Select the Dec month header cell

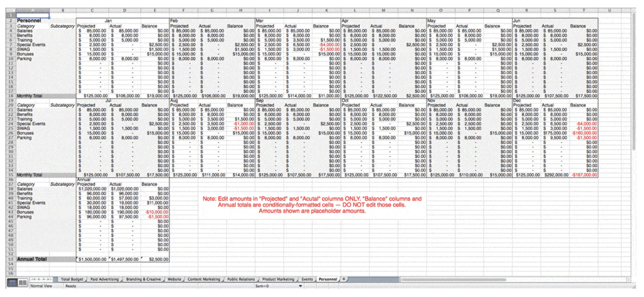point(526,101)
